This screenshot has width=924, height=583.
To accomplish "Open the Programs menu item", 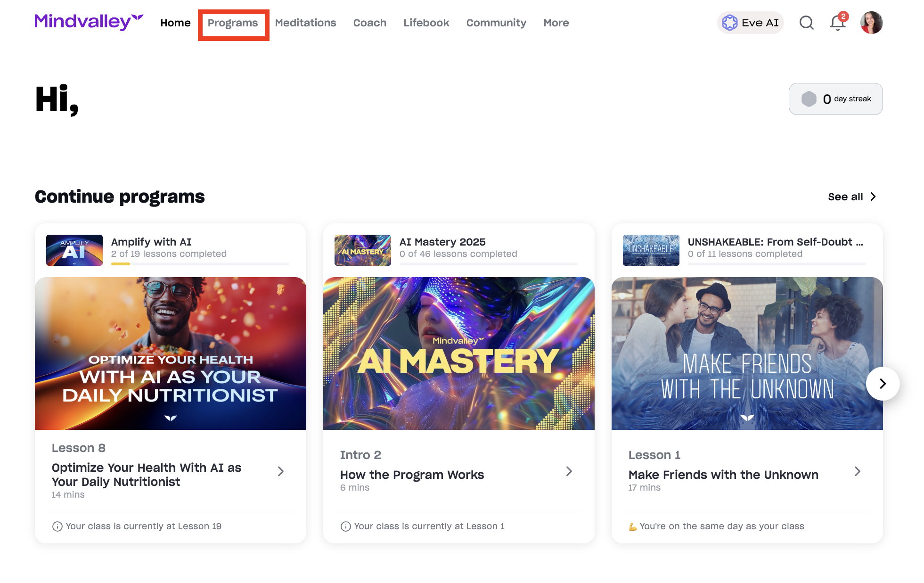I will pos(233,23).
